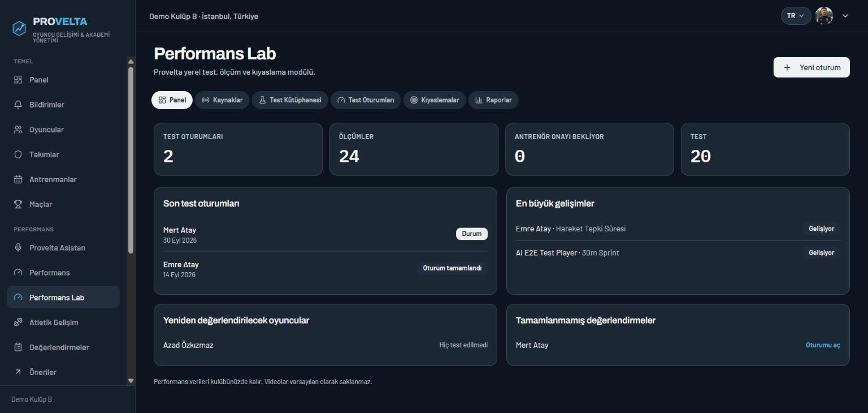
Task: Click the user avatar photo
Action: [x=824, y=16]
